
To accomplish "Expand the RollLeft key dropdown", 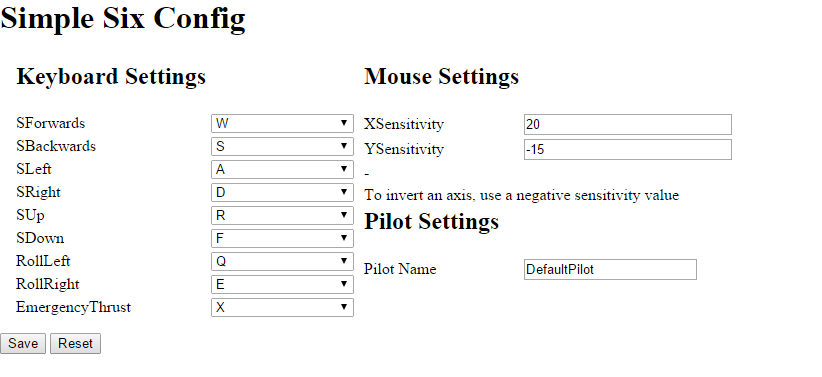I will click(282, 262).
